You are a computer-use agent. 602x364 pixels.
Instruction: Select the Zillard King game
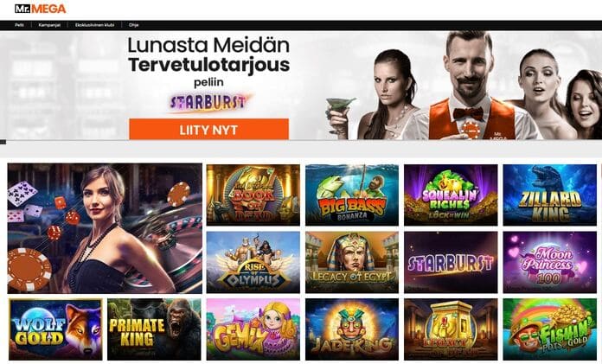[x=550, y=195]
